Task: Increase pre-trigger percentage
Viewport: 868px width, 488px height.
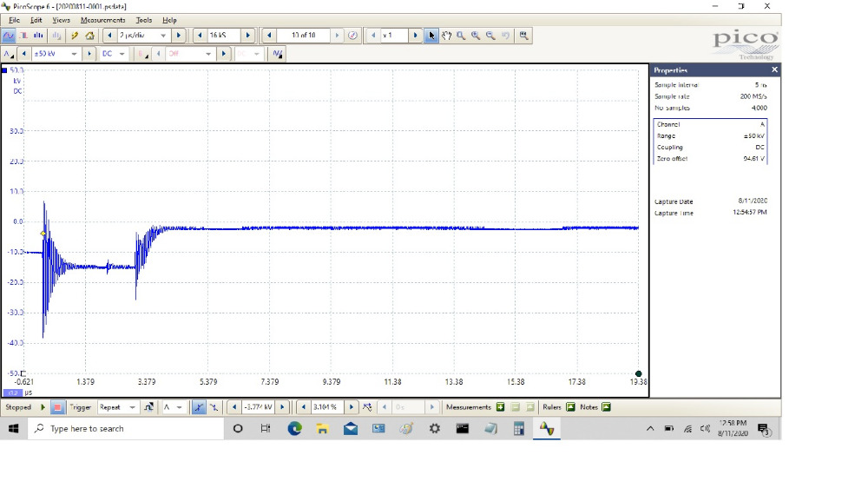Action: coord(352,407)
